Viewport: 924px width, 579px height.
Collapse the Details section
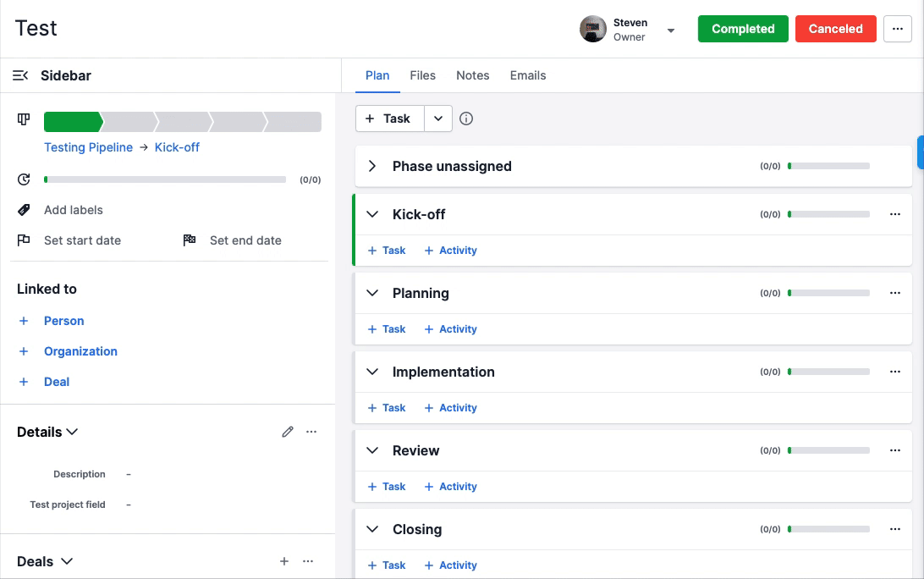click(x=74, y=432)
